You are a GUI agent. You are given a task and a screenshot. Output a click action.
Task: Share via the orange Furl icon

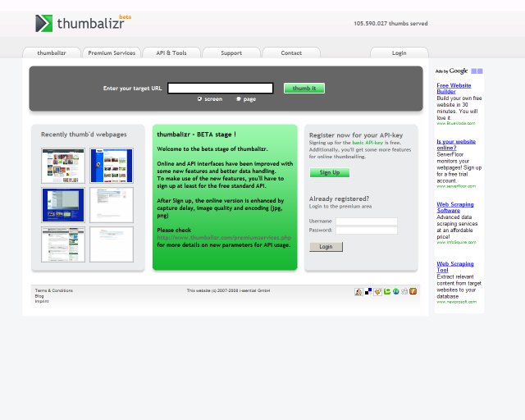pyautogui.click(x=413, y=291)
